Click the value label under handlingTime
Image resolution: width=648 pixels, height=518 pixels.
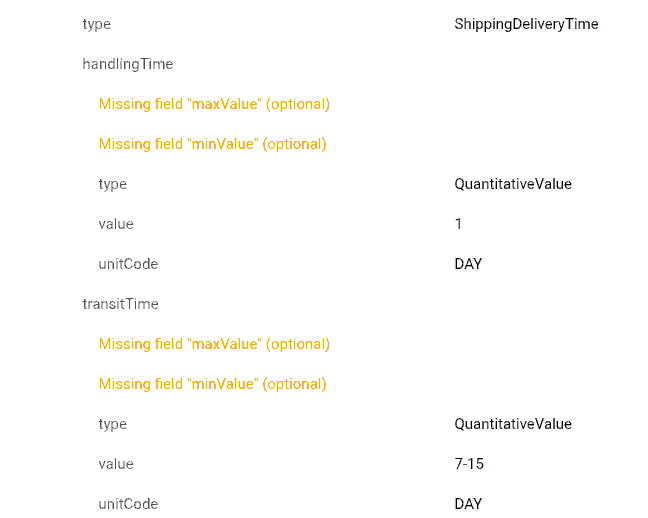[x=116, y=224]
